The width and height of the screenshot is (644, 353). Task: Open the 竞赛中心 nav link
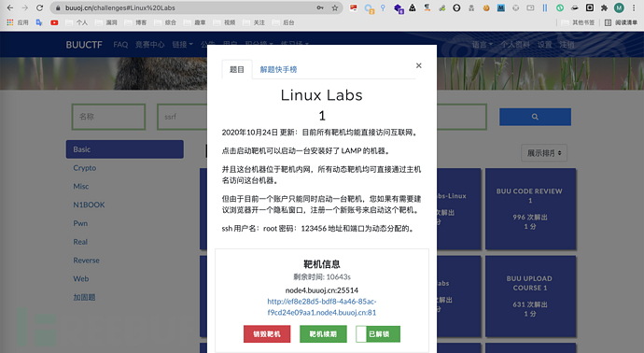(x=149, y=45)
